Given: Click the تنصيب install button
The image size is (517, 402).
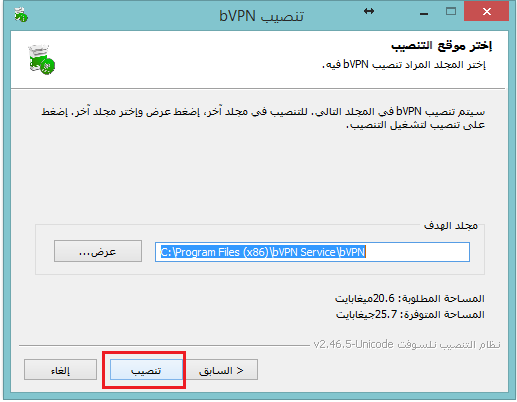Looking at the screenshot, I should coord(146,370).
